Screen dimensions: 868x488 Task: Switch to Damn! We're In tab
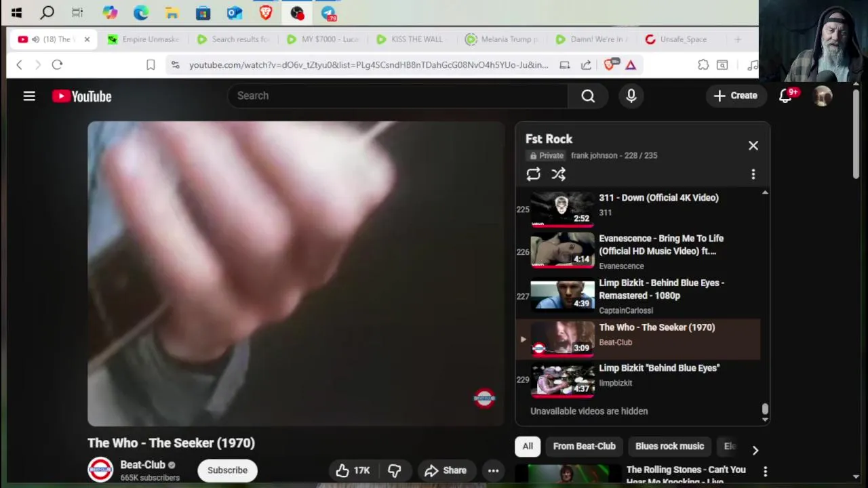(591, 39)
